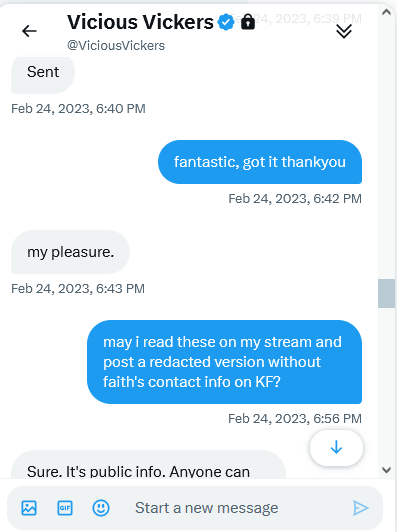Viewport: 397px width, 532px height.
Task: Click the blue verified badge
Action: point(226,22)
